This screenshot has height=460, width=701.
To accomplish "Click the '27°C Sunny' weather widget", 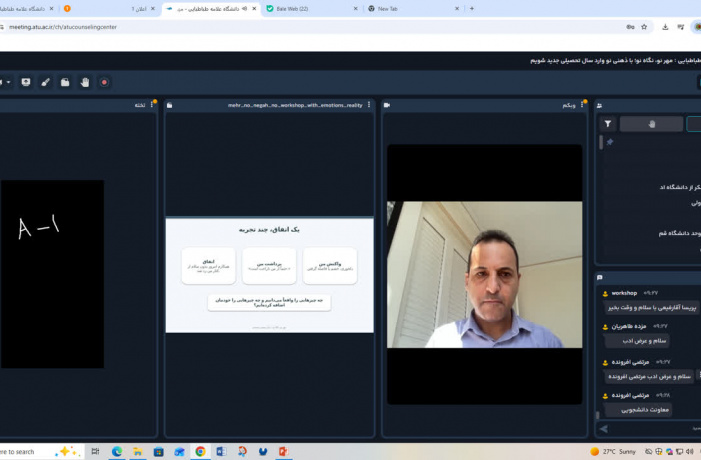I will click(x=613, y=452).
